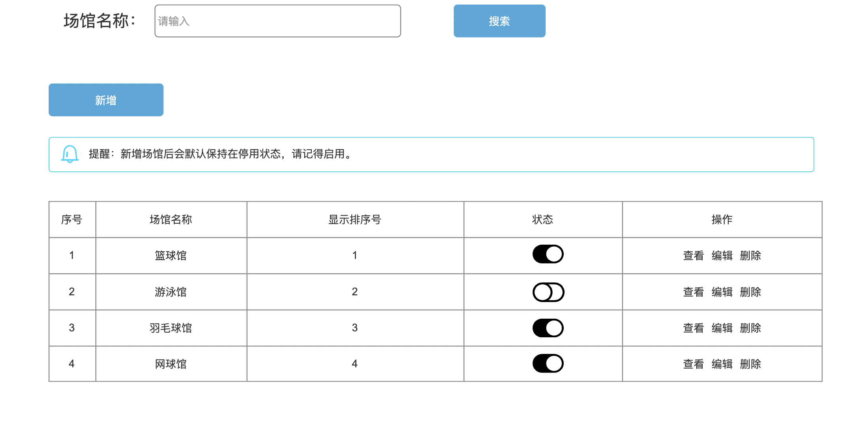This screenshot has height=422, width=868.
Task: Disable the 羽毛球馆 status switch
Action: pyautogui.click(x=548, y=328)
